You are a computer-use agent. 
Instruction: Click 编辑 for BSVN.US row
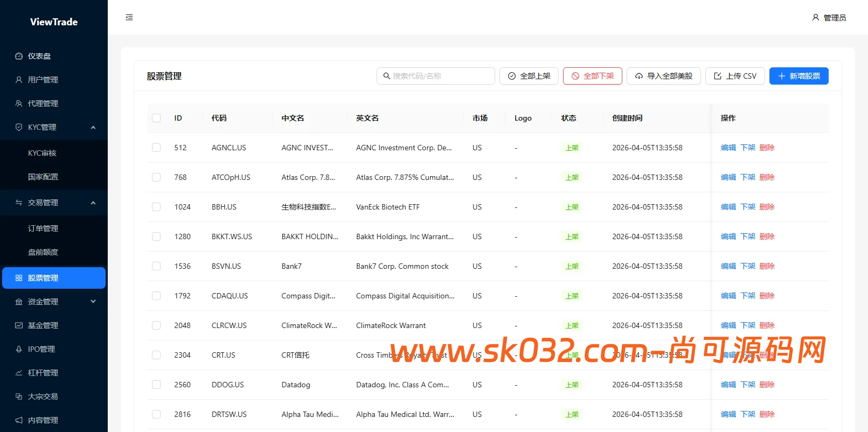coord(728,266)
